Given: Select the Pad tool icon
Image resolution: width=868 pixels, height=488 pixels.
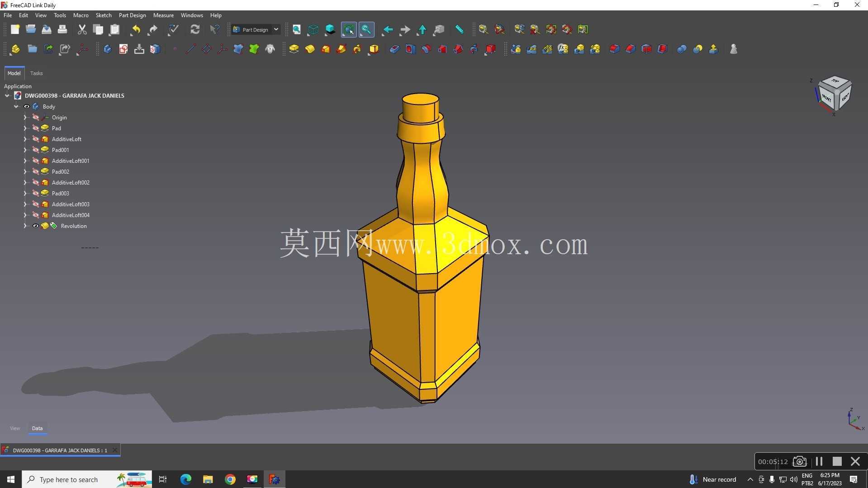Looking at the screenshot, I should 294,49.
